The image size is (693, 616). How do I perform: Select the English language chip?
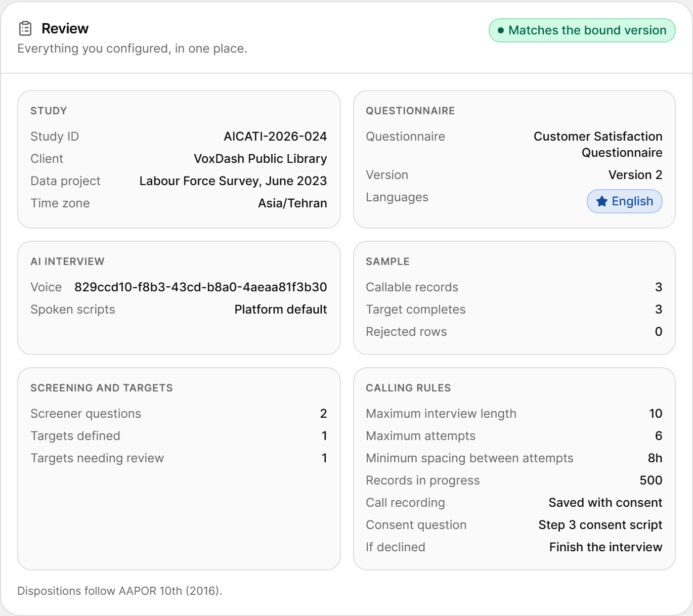625,201
